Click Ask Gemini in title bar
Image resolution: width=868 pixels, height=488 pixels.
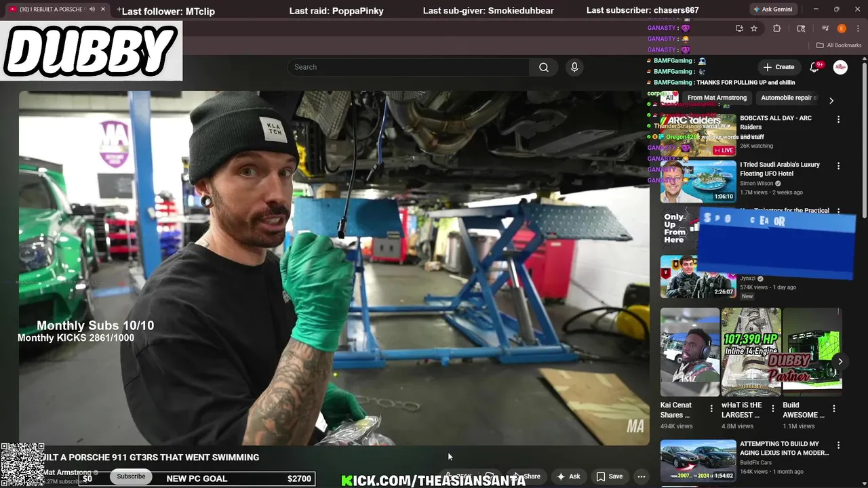[x=774, y=9]
